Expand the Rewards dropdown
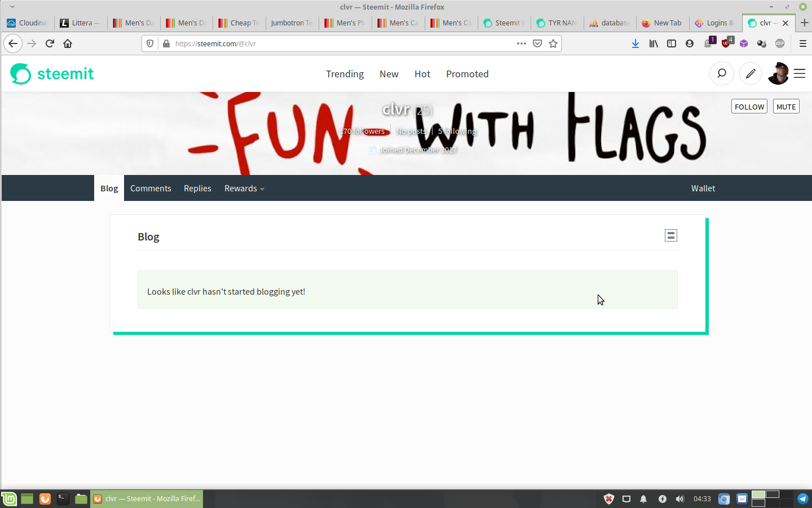 [244, 188]
